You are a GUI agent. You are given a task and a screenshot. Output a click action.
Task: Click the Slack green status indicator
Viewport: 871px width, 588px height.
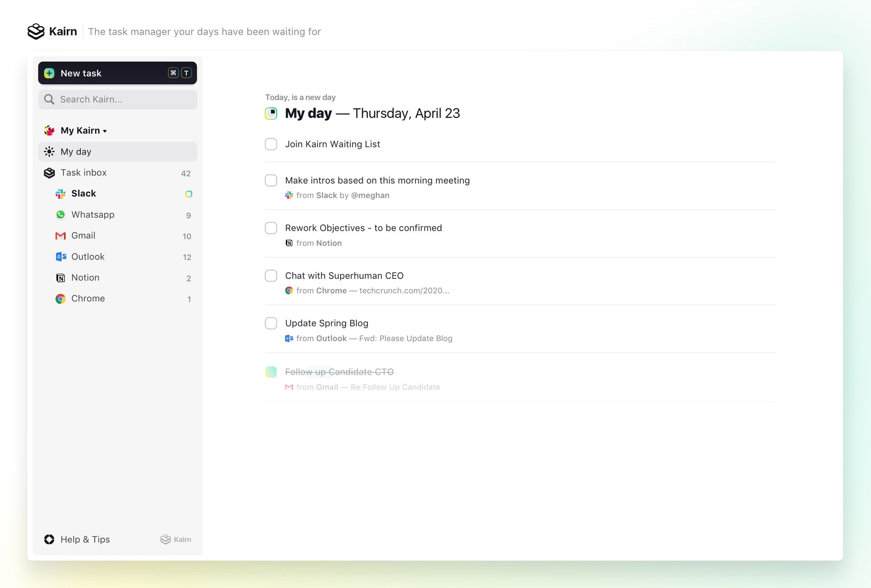pyautogui.click(x=189, y=194)
